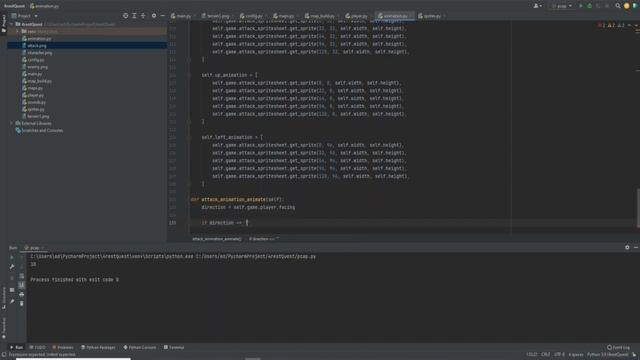Viewport: 640px width, 360px height.
Task: Click the orange IDE updates icon
Action: tap(627, 6)
